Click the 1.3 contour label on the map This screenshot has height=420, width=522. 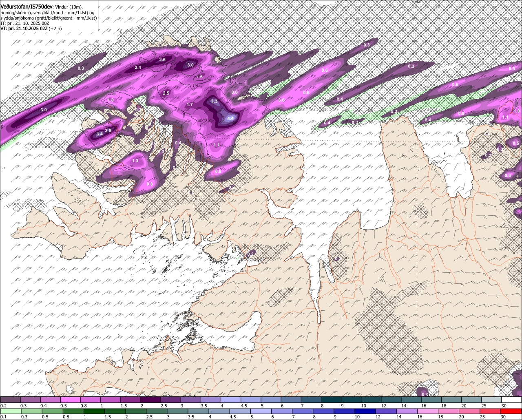(x=135, y=161)
